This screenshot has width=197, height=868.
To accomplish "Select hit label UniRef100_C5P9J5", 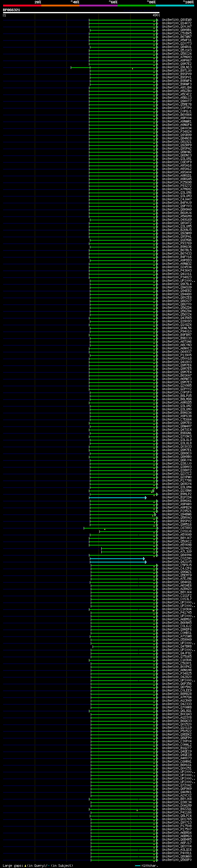I will tap(177, 565).
